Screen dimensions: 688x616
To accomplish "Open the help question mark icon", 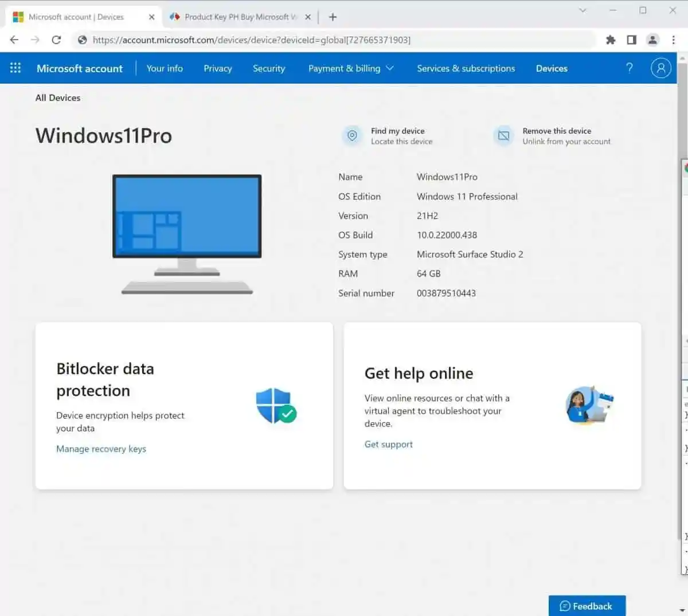I will pyautogui.click(x=629, y=68).
